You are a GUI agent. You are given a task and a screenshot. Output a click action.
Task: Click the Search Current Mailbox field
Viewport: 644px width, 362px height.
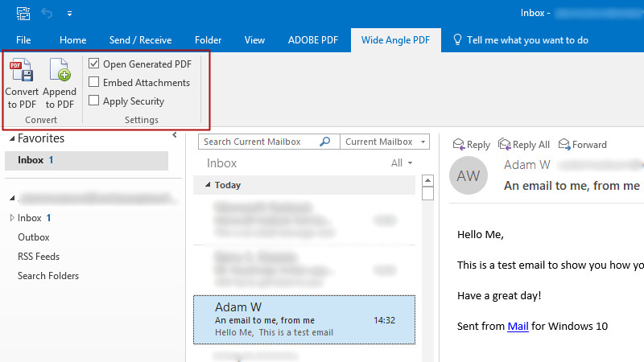pos(258,142)
